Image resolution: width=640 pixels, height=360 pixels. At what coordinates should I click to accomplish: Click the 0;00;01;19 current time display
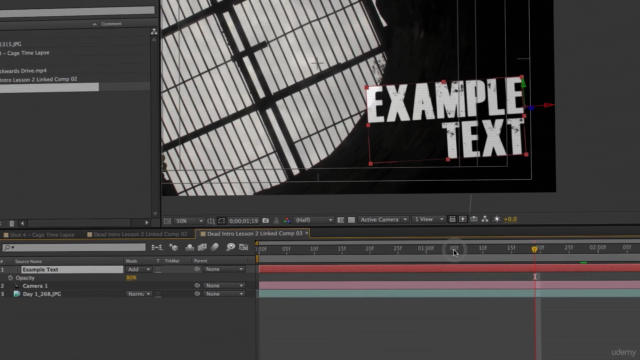244,221
